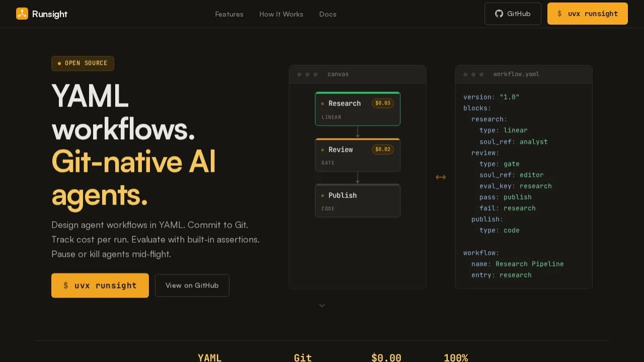Click the YAML stat at the bottom
Screen dimensions: 644x362
(x=210, y=357)
